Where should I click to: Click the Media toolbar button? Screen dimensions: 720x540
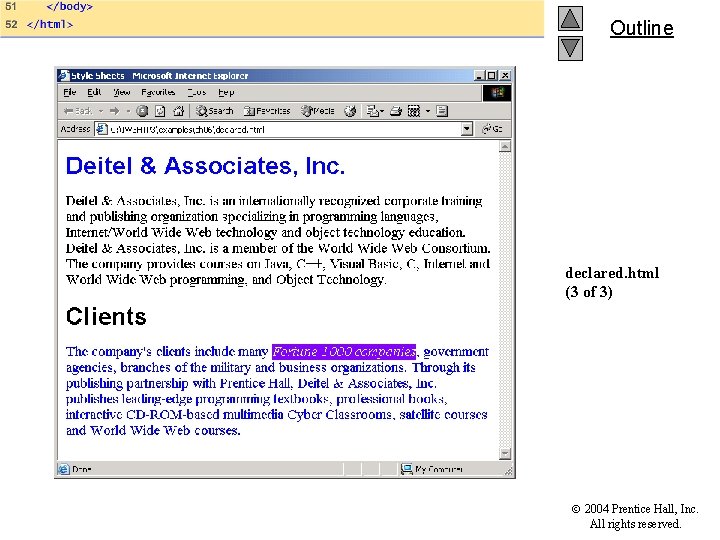pyautogui.click(x=317, y=111)
